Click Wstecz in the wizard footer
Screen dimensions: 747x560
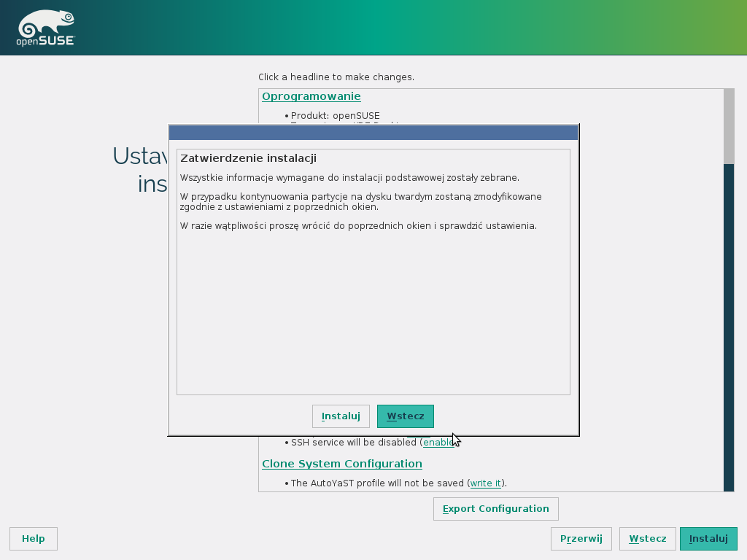click(647, 539)
